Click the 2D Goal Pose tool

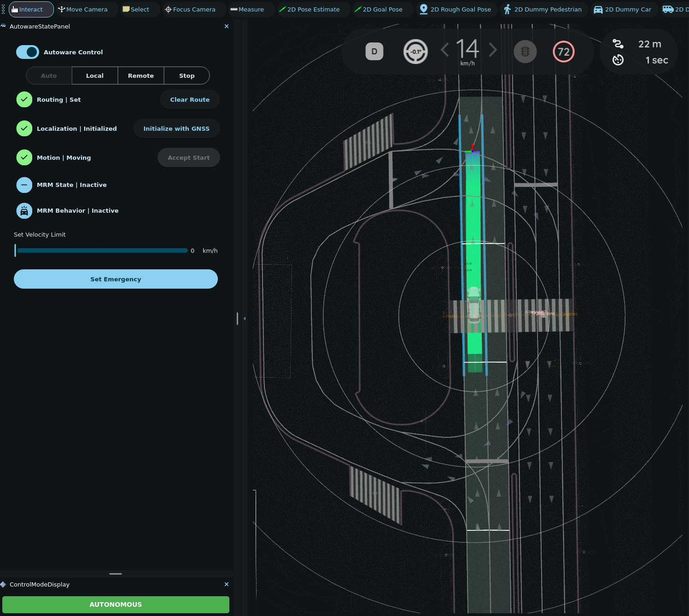coord(379,10)
